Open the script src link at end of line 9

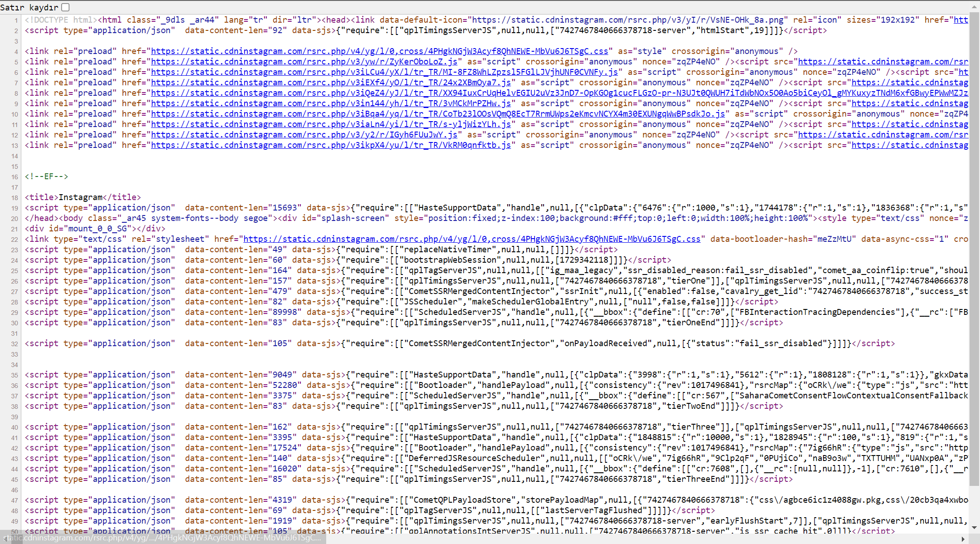[910, 103]
